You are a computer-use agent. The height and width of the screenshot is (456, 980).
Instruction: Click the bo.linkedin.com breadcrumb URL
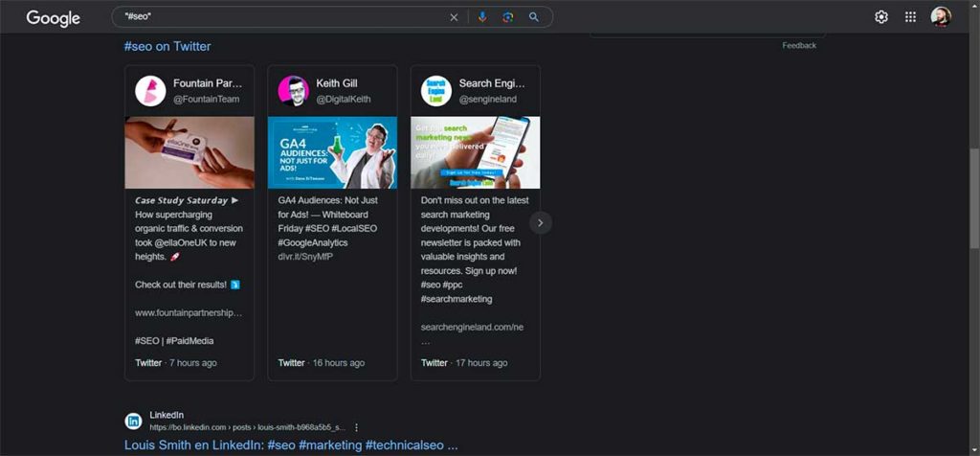pyautogui.click(x=247, y=428)
